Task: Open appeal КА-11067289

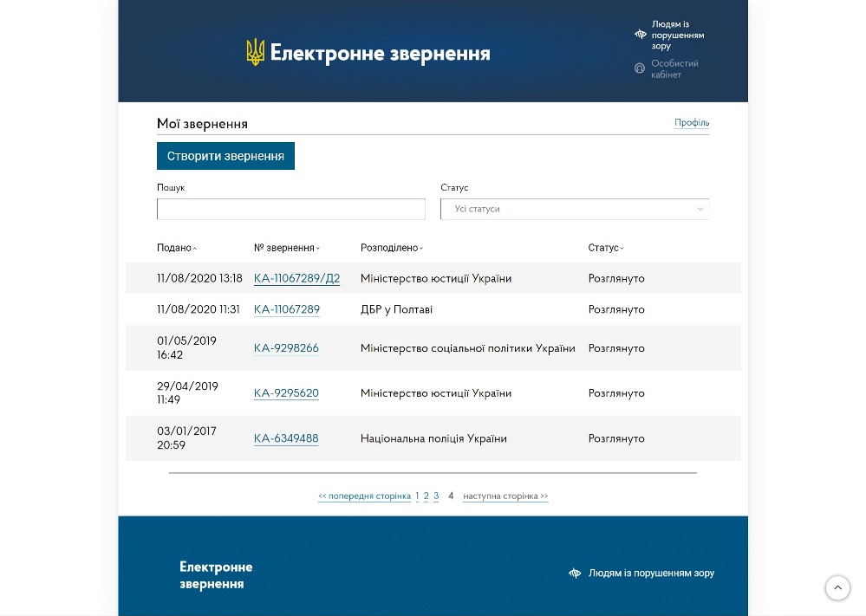Action: point(287,309)
